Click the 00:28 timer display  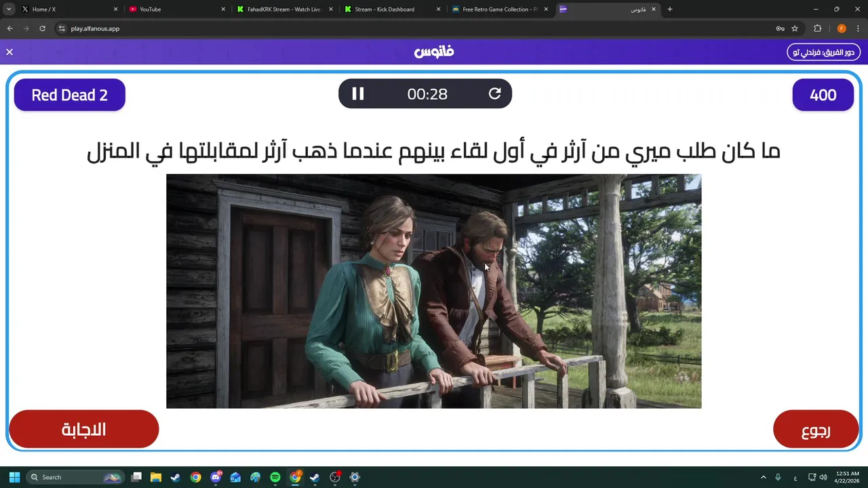(427, 94)
